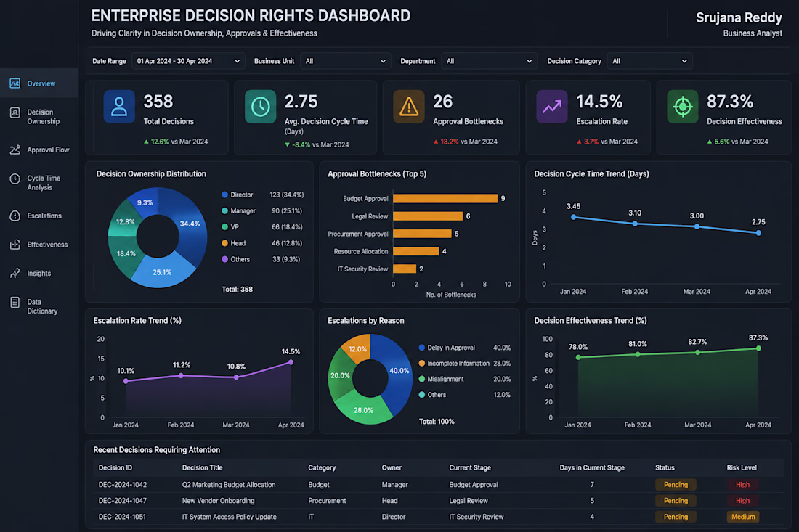Click Manager legend color dot

pyautogui.click(x=224, y=210)
